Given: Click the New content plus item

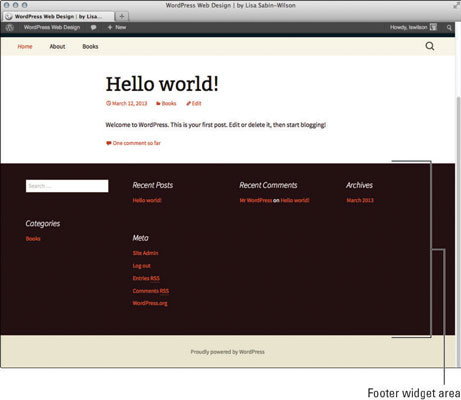Looking at the screenshot, I should click(117, 27).
